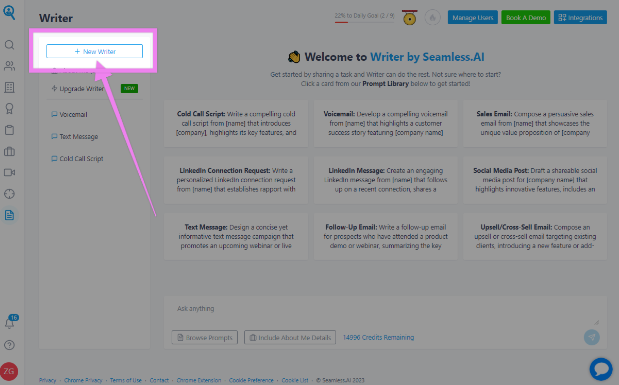Open the ZG user avatar

[9, 371]
